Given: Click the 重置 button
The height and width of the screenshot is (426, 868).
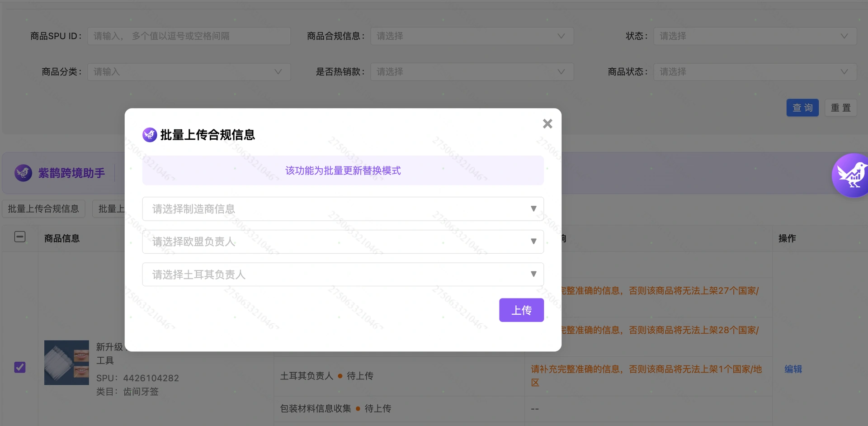Looking at the screenshot, I should point(840,108).
